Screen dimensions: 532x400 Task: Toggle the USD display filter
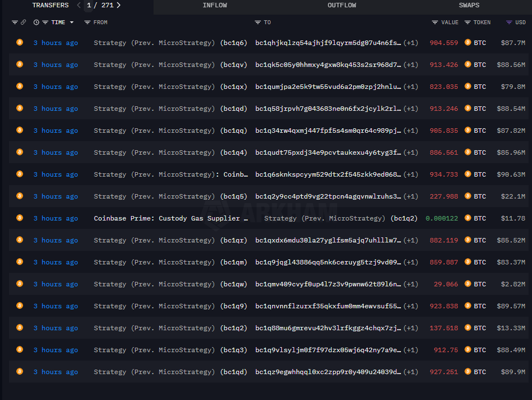pos(509,23)
